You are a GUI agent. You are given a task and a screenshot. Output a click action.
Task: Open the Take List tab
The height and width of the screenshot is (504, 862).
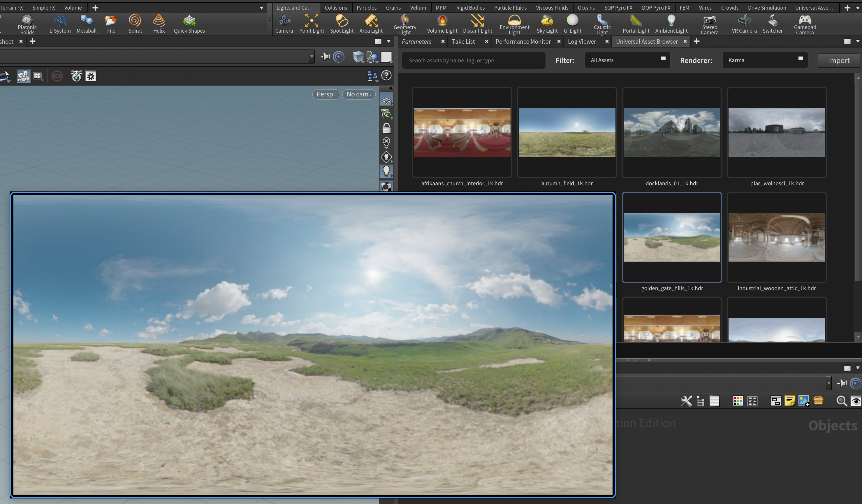click(x=463, y=41)
